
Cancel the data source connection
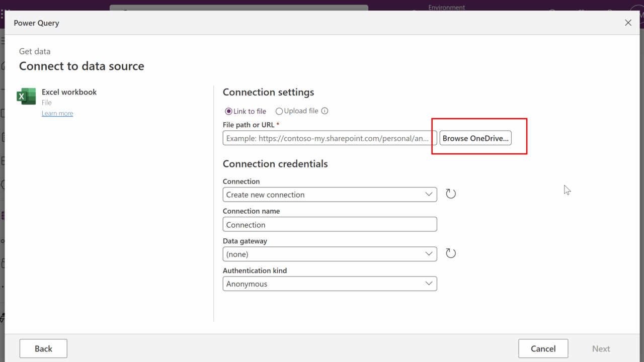pos(543,348)
